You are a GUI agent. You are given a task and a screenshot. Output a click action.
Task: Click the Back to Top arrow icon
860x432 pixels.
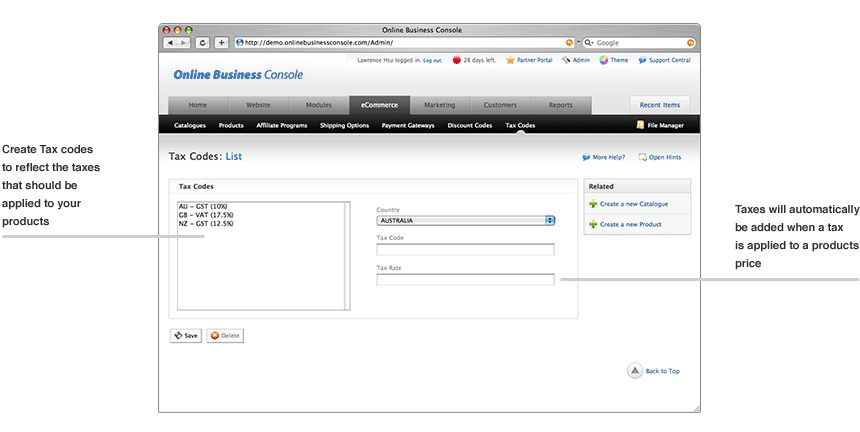click(x=634, y=370)
